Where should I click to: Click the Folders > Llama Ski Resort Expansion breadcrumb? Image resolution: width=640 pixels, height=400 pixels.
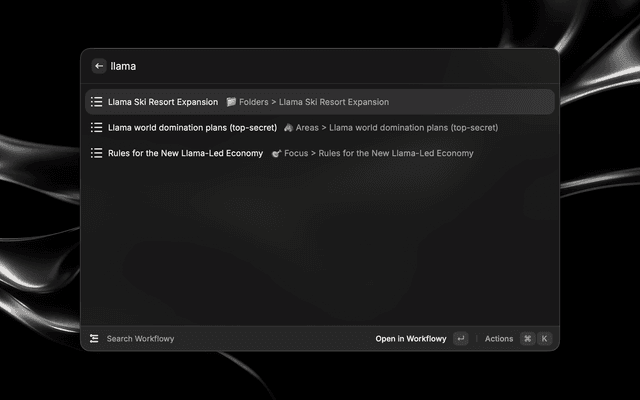[x=314, y=102]
